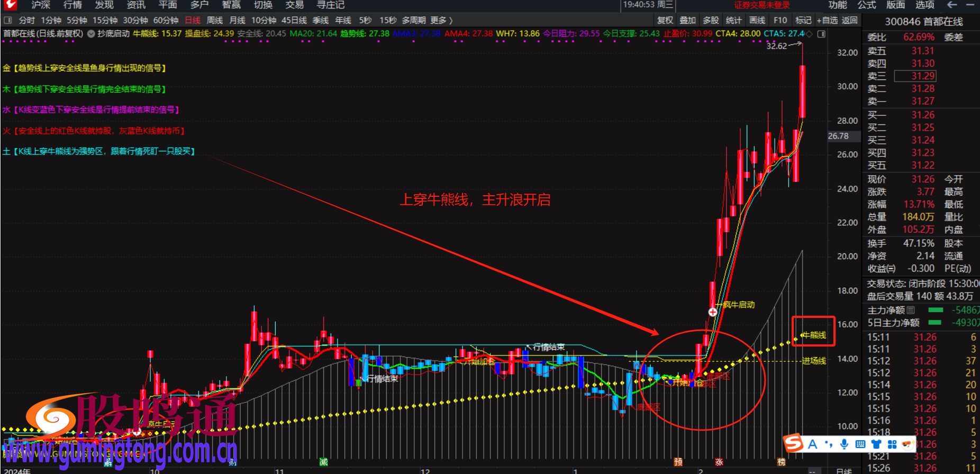Open the 行情 menu
The image size is (980, 474).
coord(72,5)
